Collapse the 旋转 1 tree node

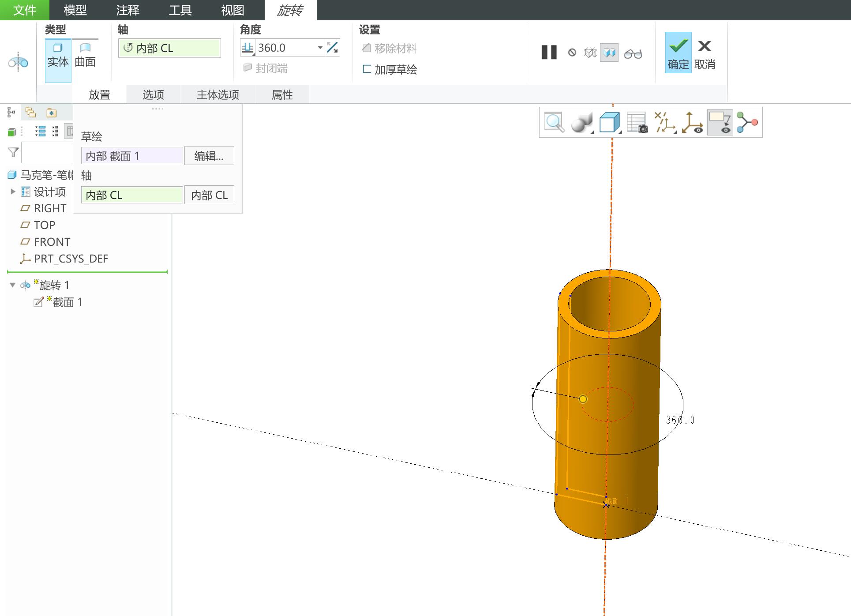coord(12,285)
